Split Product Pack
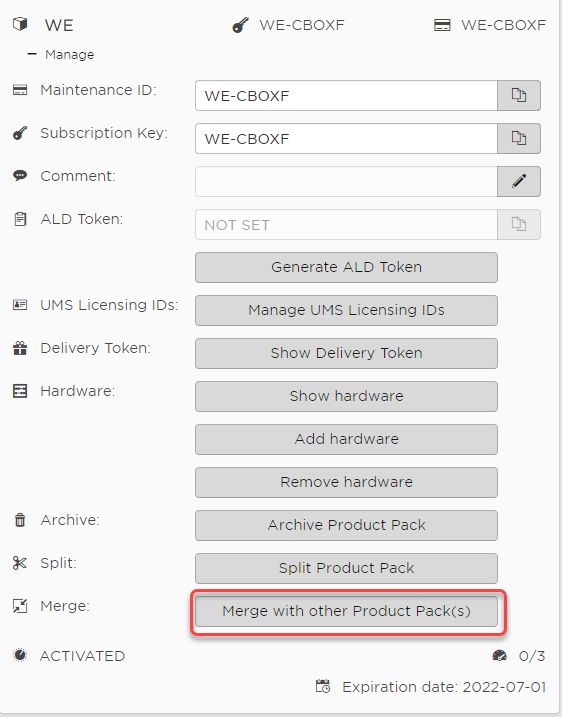562x717 pixels. [346, 568]
